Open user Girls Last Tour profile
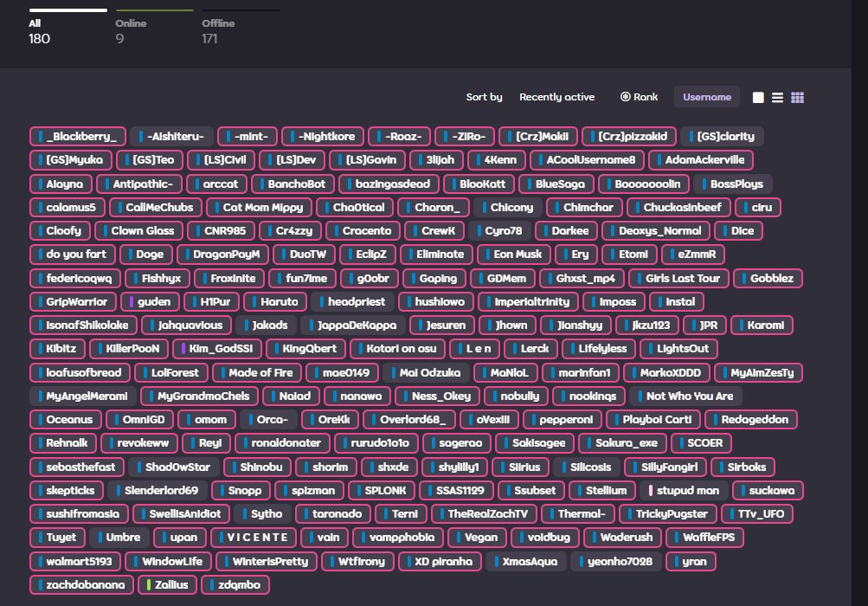The height and width of the screenshot is (606, 868). (x=678, y=278)
